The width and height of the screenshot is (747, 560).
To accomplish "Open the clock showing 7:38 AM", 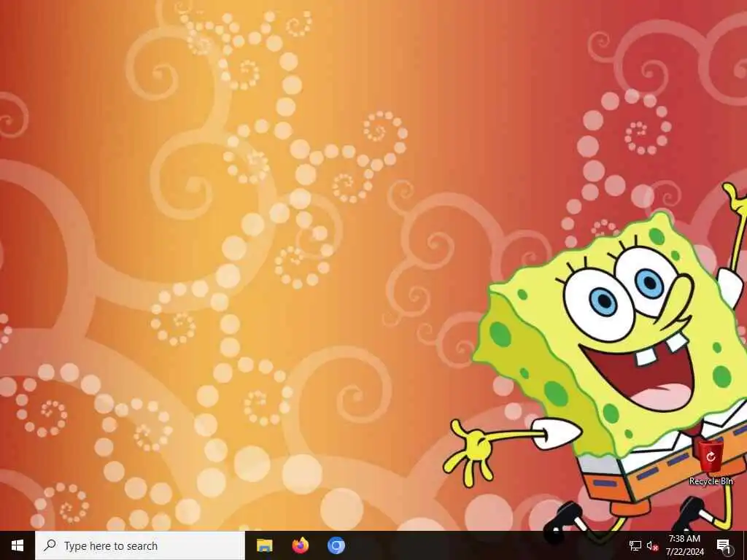I will [684, 545].
